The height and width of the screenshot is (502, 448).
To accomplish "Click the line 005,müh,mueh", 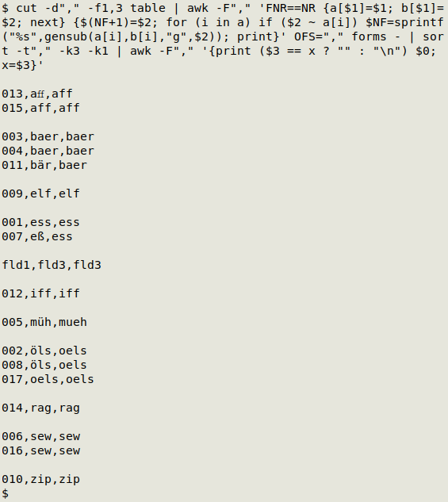I will pos(44,322).
